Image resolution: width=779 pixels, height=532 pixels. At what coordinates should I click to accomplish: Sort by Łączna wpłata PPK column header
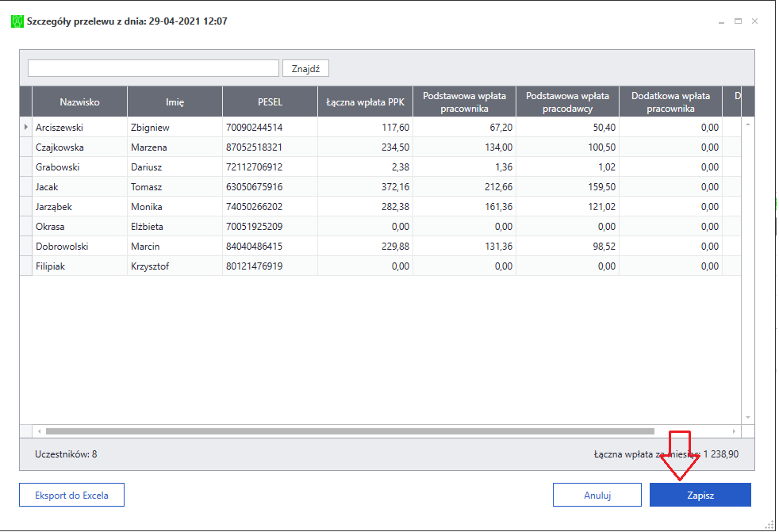point(365,101)
